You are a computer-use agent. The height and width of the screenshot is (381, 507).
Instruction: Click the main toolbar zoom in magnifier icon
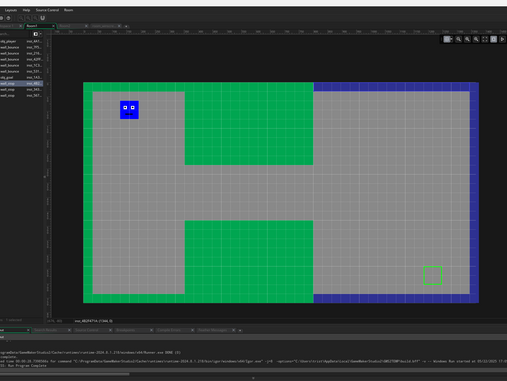(x=35, y=18)
